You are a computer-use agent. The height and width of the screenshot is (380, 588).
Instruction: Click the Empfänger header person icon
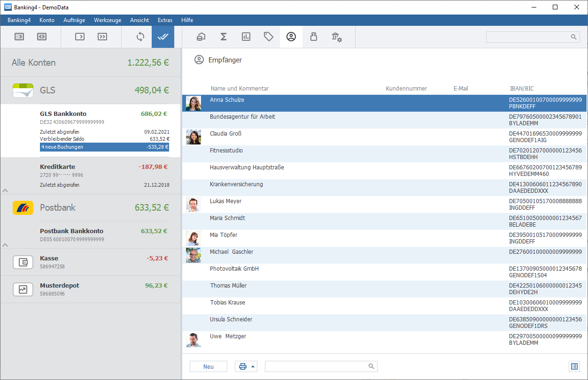[199, 60]
